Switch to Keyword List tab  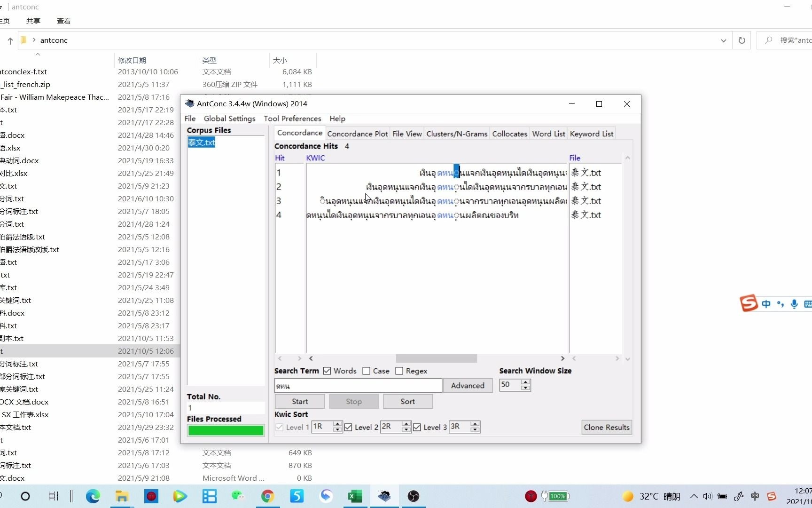tap(592, 134)
